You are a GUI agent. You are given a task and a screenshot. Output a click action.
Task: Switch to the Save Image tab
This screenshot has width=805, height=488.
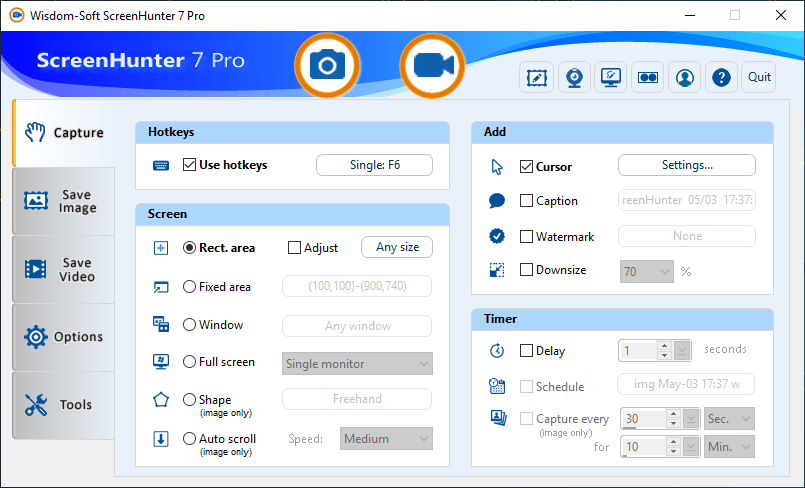point(64,202)
